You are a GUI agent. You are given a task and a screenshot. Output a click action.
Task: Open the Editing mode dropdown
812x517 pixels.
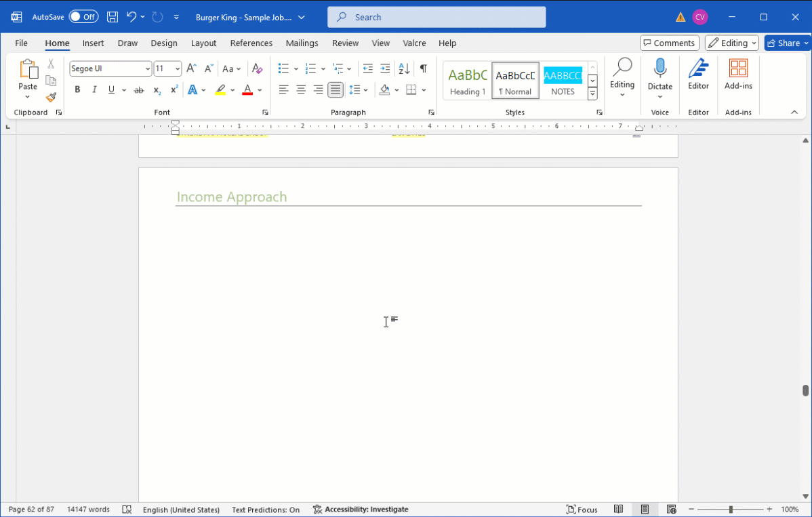point(731,43)
